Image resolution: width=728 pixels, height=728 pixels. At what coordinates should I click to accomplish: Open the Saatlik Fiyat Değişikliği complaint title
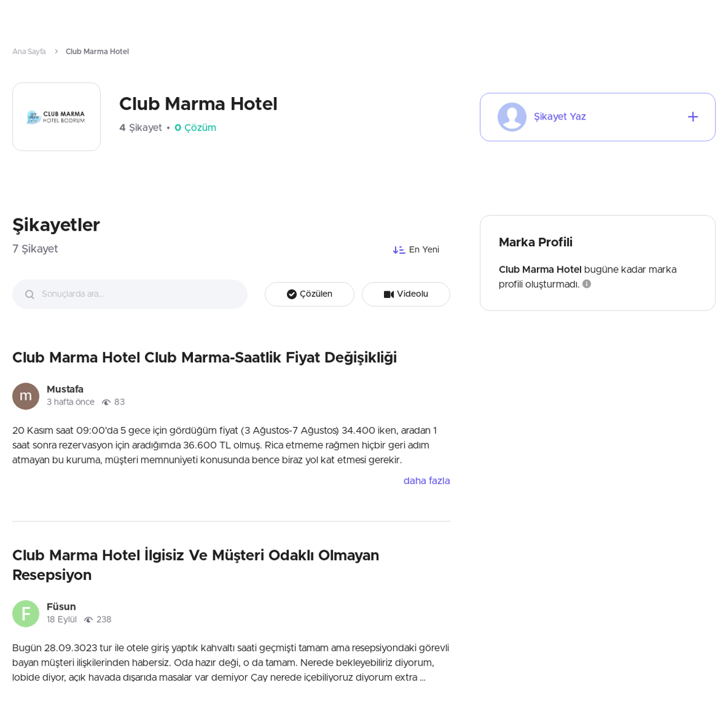pos(204,358)
